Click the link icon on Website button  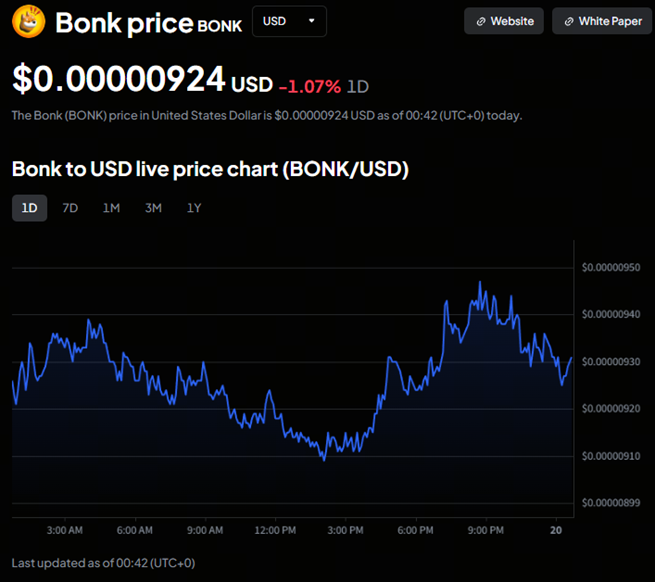pos(481,21)
